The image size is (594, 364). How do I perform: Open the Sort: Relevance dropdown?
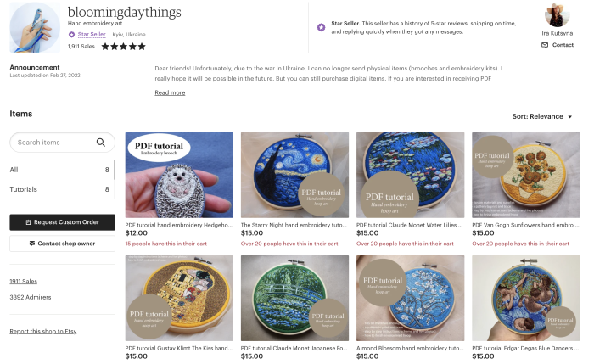[542, 116]
